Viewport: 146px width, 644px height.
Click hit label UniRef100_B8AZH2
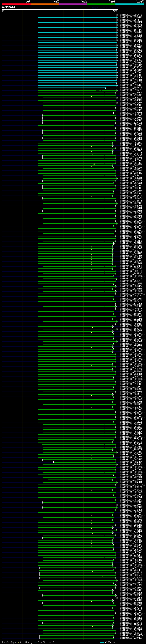[x=131, y=40]
